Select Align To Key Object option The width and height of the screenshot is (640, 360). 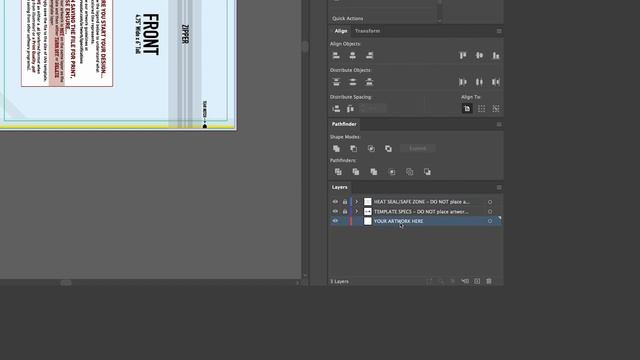(x=496, y=109)
